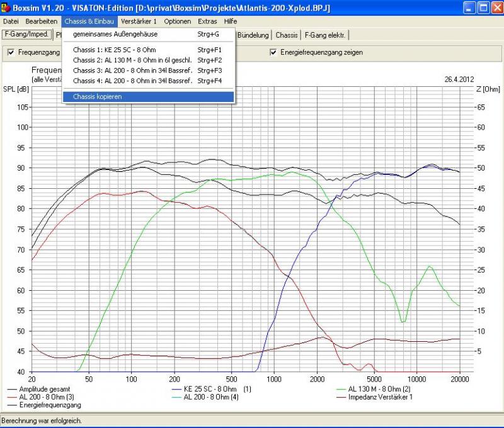Switch to the F-Gang/Imped. tab

point(26,35)
